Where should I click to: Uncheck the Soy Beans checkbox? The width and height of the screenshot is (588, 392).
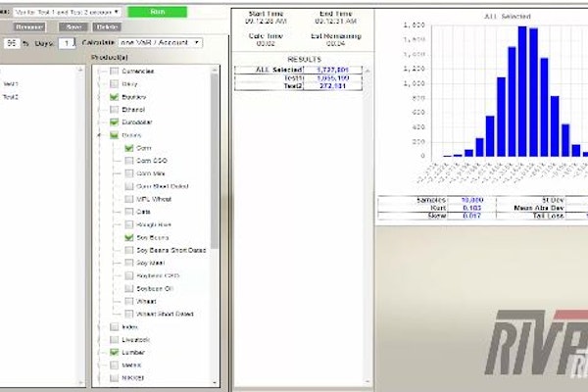point(129,237)
